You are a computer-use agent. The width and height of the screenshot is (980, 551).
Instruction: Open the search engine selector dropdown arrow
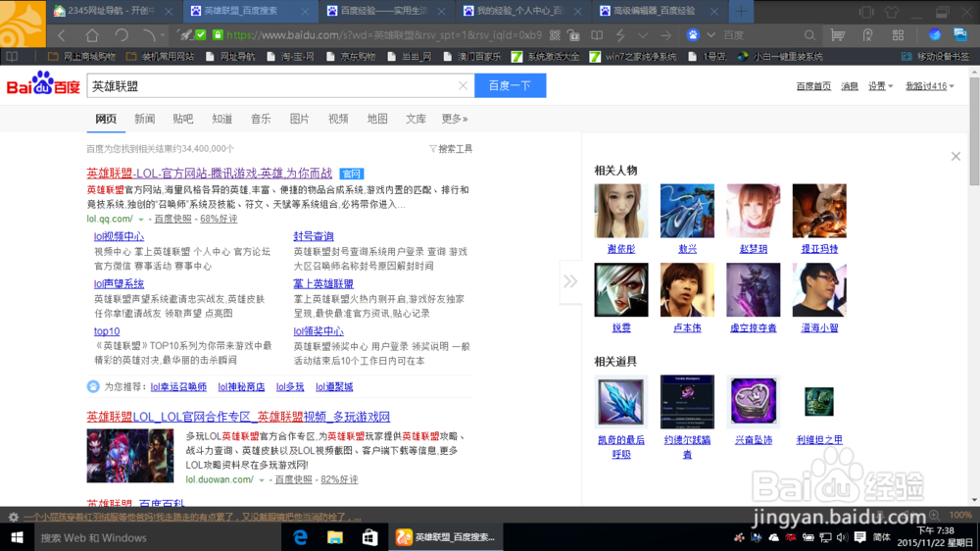[x=710, y=35]
